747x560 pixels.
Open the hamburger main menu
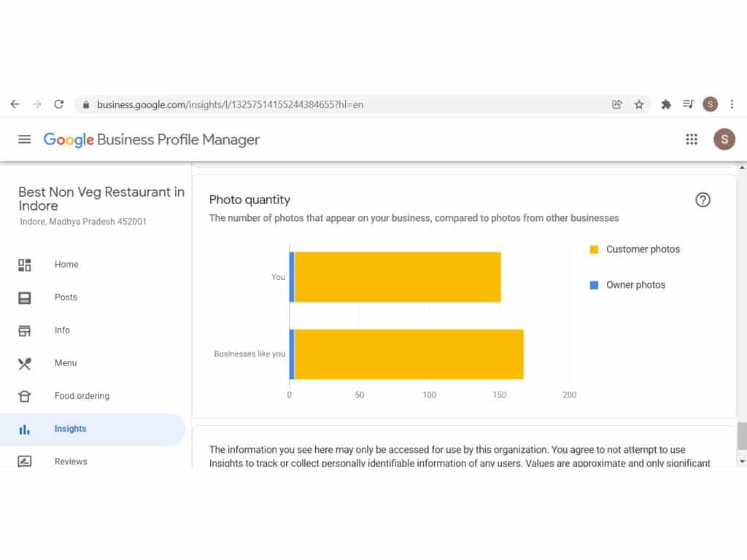click(25, 139)
